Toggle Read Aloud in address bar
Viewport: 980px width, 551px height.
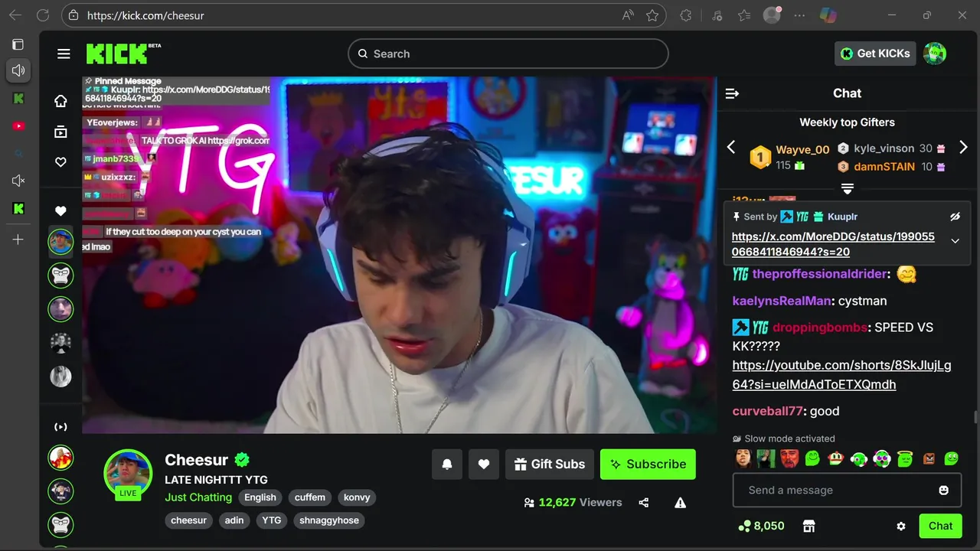[628, 15]
